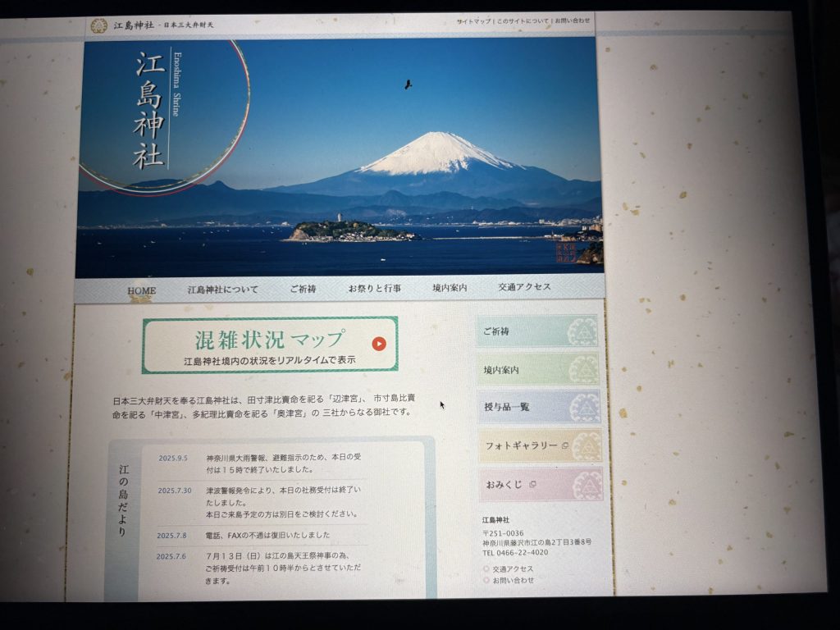Click the 江島神社 vertical title in hero image
This screenshot has width=840, height=630.
tap(150, 111)
